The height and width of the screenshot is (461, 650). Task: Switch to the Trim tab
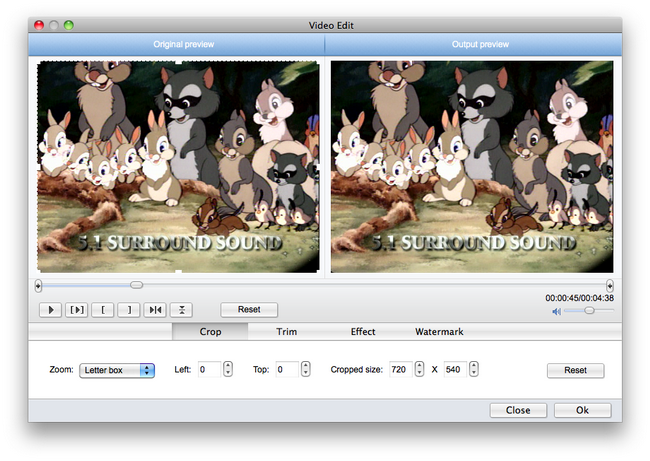[286, 332]
